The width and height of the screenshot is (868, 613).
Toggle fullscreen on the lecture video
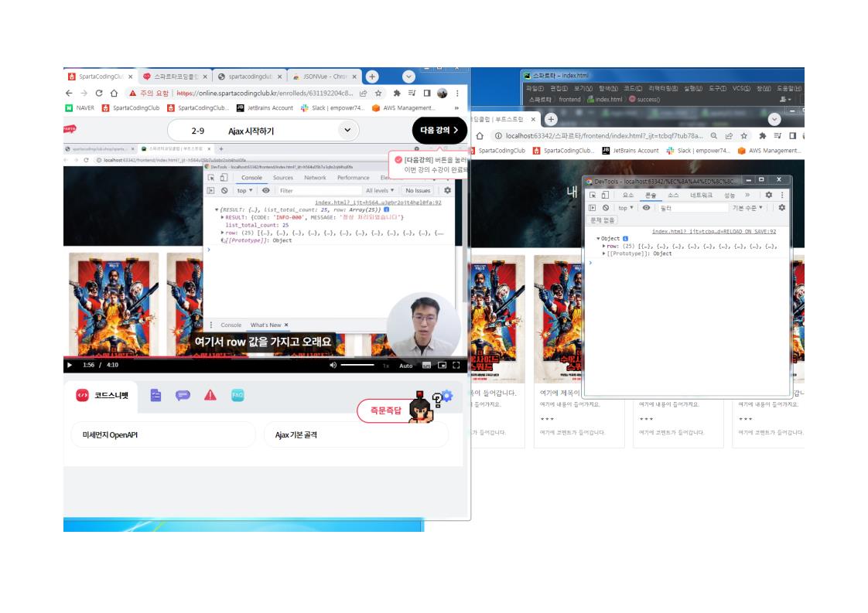click(x=456, y=365)
